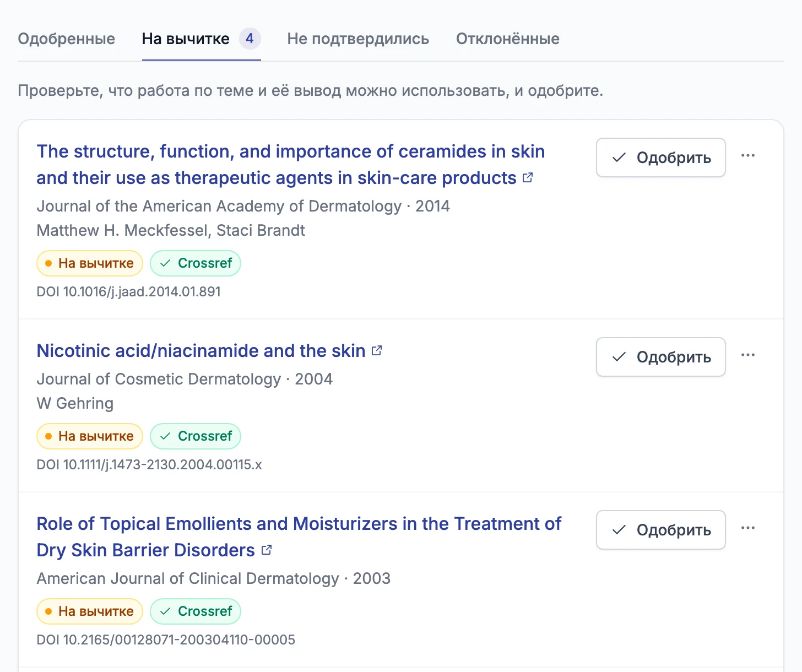Approve the ceramides article with Одобрить
Viewport: 802px width, 672px height.
661,158
